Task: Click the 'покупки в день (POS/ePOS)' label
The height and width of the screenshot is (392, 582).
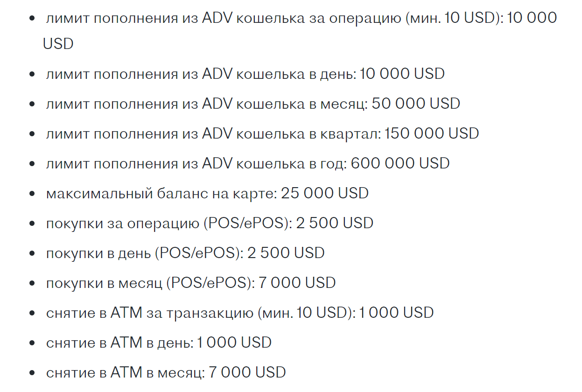Action: (145, 253)
